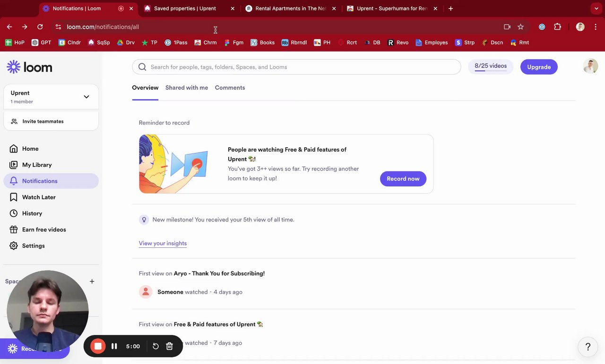The height and width of the screenshot is (364, 605).
Task: Open profile avatar menu in Loom
Action: point(590,66)
